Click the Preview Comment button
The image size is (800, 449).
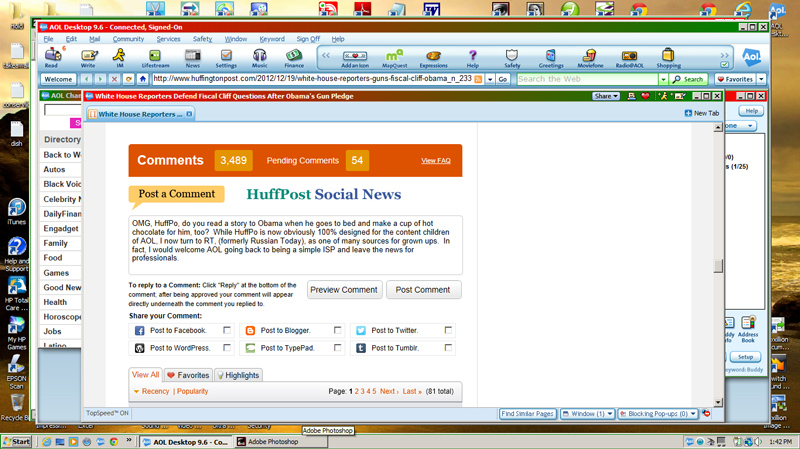tap(344, 290)
